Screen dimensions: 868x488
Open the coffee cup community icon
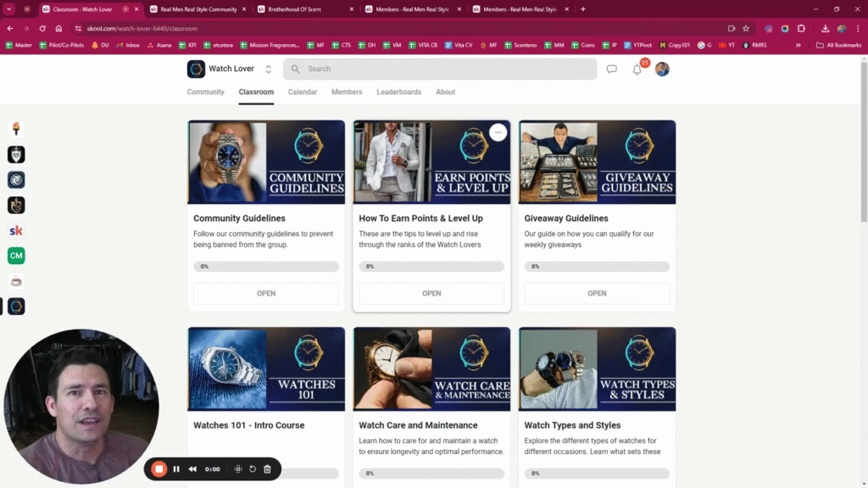(16, 281)
